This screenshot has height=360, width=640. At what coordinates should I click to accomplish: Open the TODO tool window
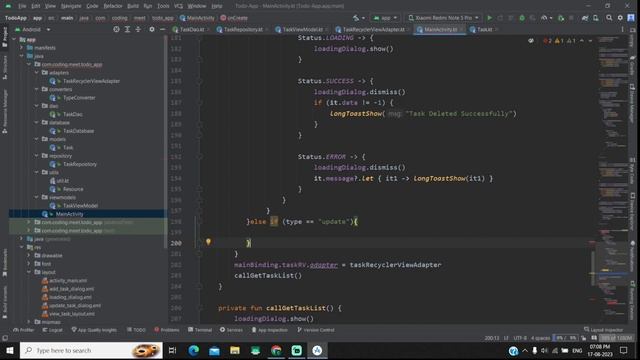[136, 330]
